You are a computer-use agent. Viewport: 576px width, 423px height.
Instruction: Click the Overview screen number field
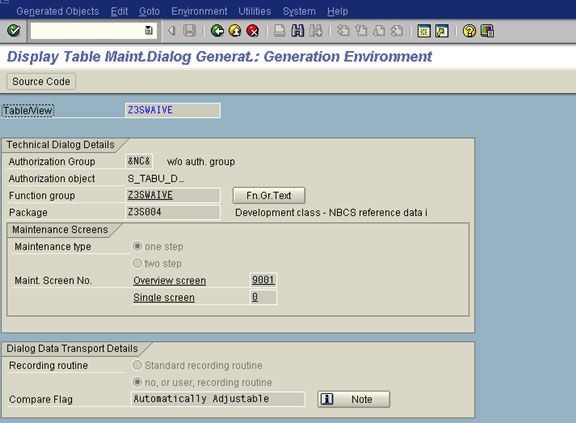(x=263, y=280)
